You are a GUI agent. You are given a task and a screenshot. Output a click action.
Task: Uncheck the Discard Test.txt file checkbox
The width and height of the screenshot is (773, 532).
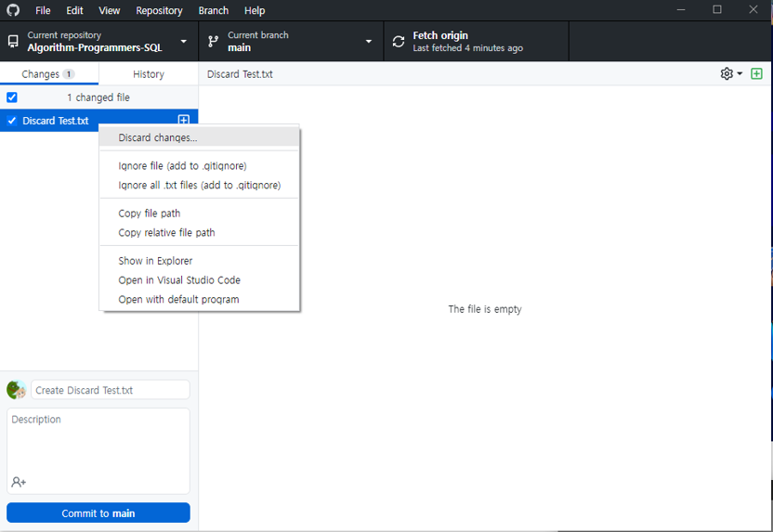pos(12,121)
